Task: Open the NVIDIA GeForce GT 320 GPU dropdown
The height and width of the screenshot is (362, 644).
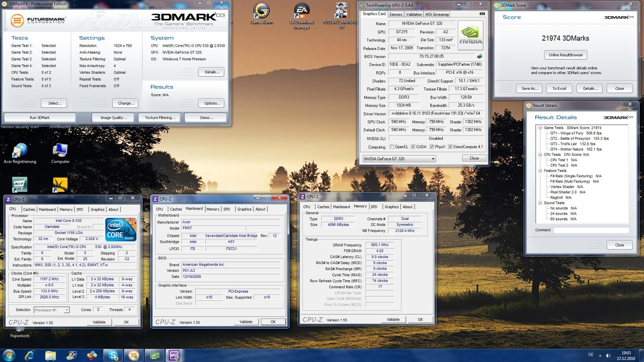Action: (399, 159)
